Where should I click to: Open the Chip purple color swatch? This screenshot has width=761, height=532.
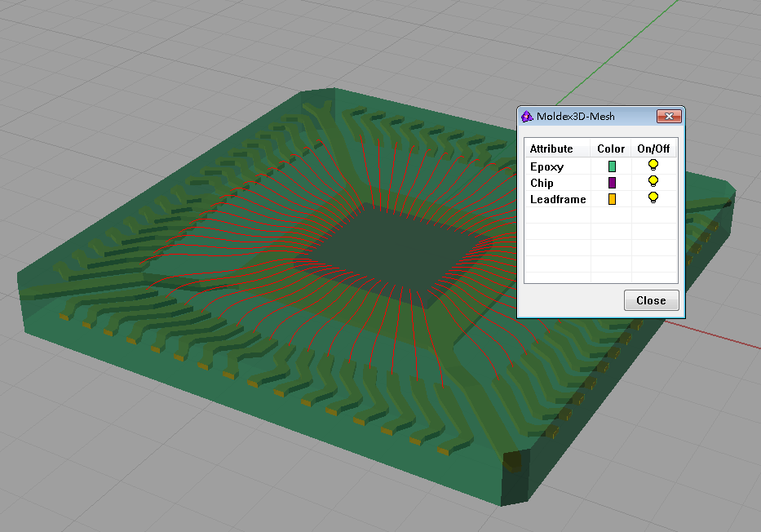(612, 183)
